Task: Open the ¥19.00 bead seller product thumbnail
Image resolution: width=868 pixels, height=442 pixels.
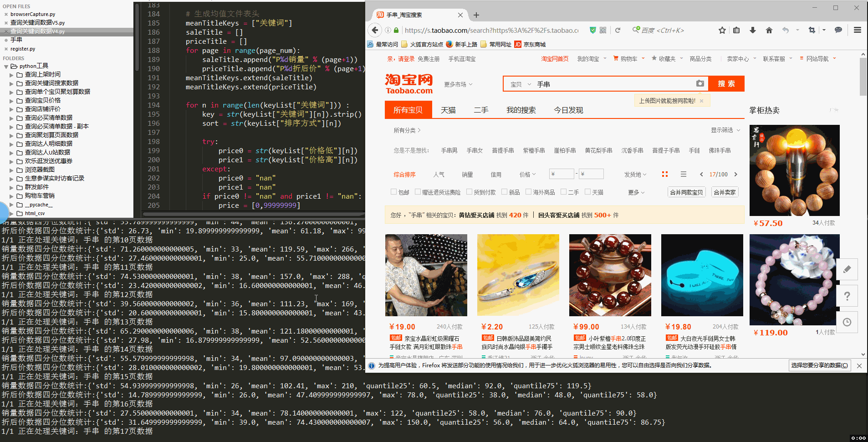Action: point(426,275)
